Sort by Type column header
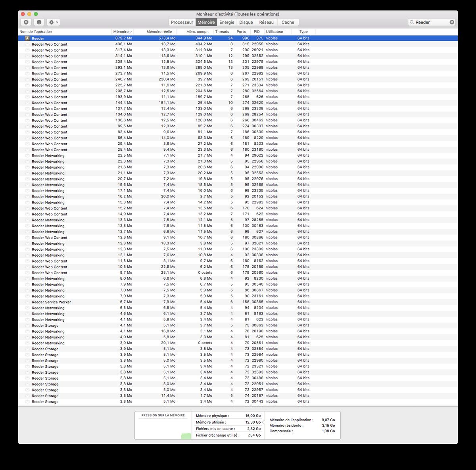Image resolution: width=476 pixels, height=470 pixels. pos(303,32)
